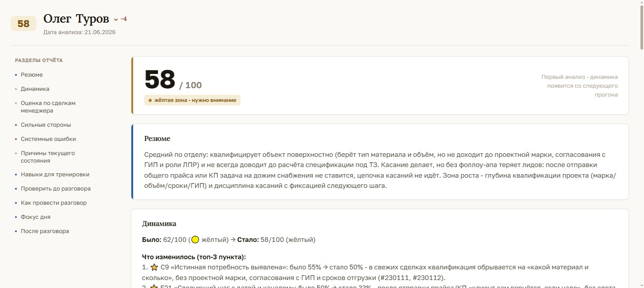Click the Динамика card heading
Viewport: 644px width, 288px height.
pyautogui.click(x=159, y=224)
